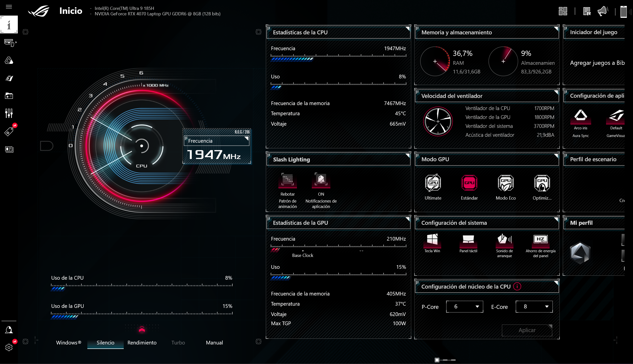
Task: Open the settings gear in sidebar
Action: pyautogui.click(x=9, y=347)
